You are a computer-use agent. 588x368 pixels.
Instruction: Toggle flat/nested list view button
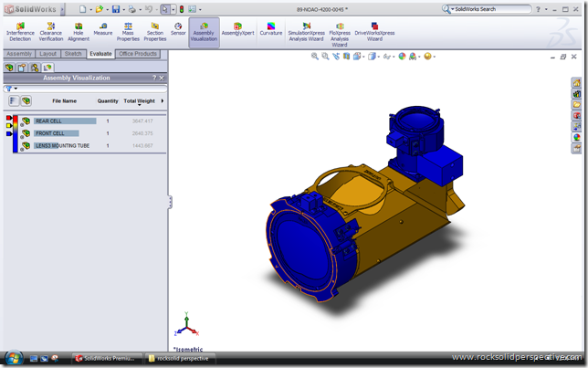pos(14,100)
